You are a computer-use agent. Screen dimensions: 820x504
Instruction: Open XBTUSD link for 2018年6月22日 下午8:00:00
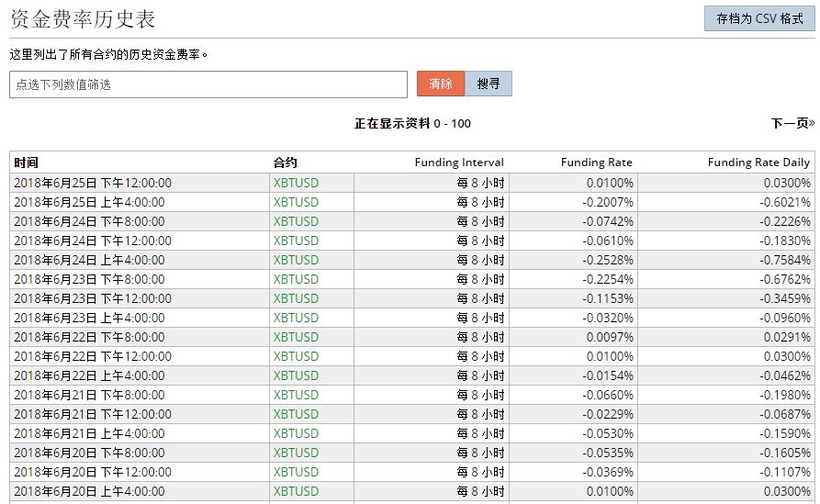296,337
